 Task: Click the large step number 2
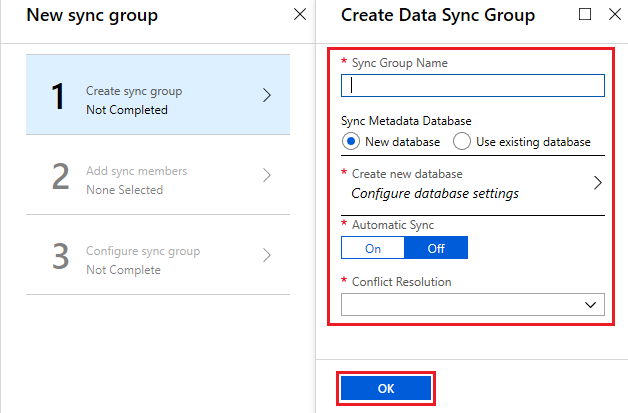[61, 176]
